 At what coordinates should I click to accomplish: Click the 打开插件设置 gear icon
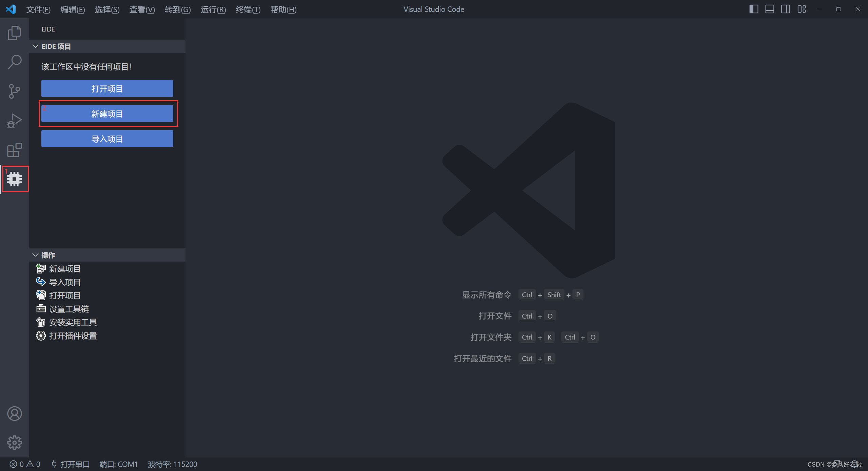click(x=41, y=336)
